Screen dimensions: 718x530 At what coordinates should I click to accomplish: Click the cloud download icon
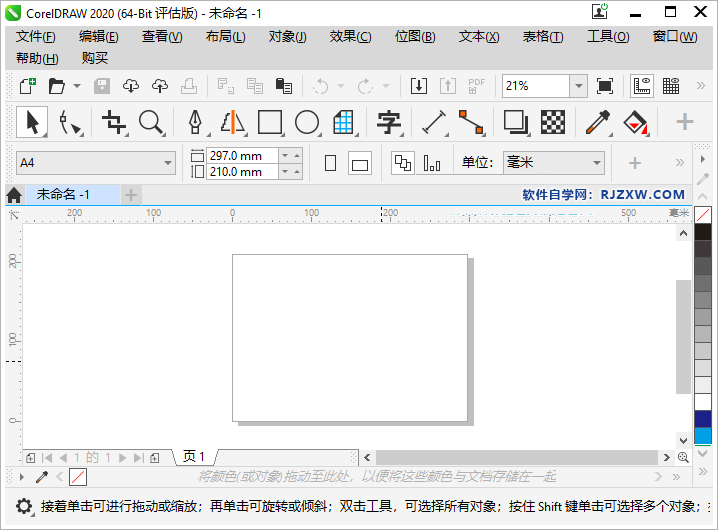(x=131, y=86)
